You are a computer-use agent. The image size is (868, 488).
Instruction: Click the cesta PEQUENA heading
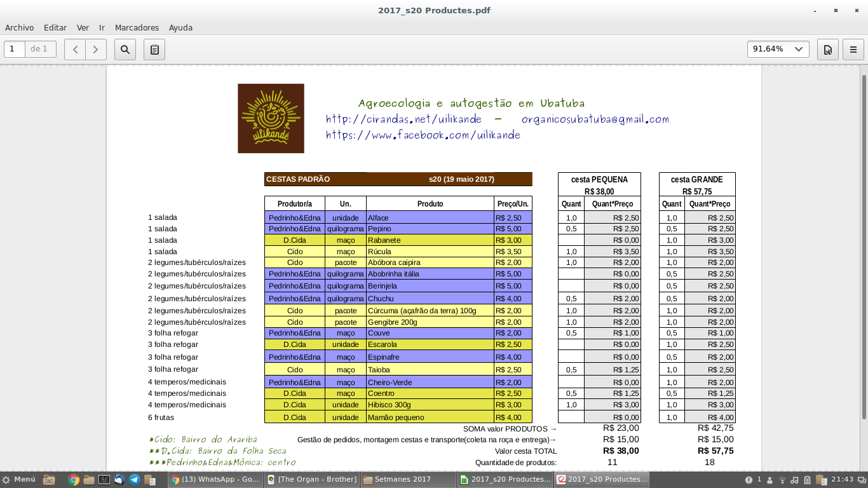tap(599, 180)
